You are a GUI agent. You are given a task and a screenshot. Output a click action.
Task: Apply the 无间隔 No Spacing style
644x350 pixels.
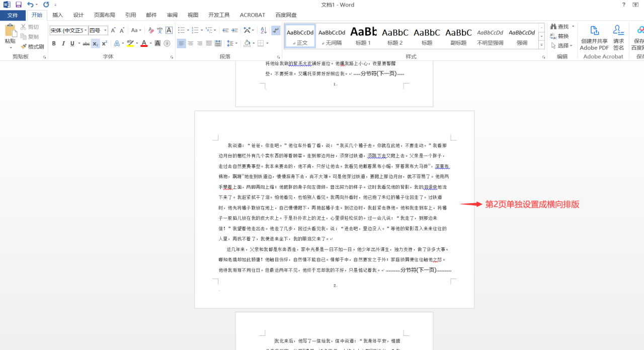[332, 36]
